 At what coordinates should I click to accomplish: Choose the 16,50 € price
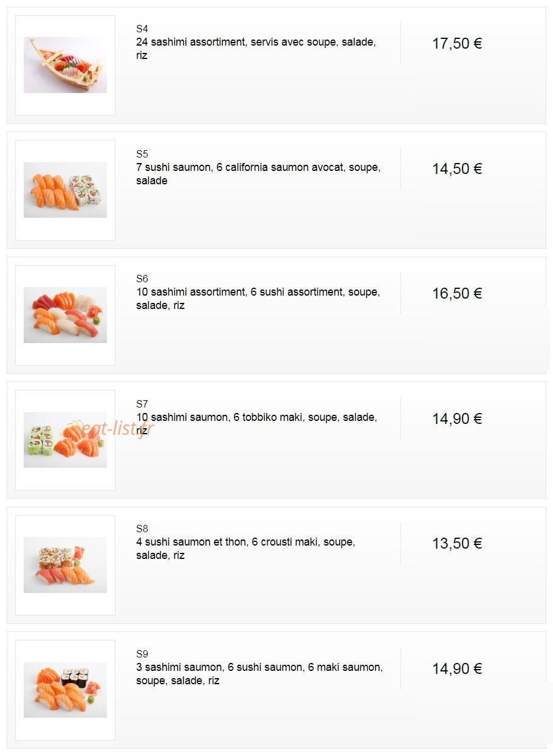pos(457,293)
